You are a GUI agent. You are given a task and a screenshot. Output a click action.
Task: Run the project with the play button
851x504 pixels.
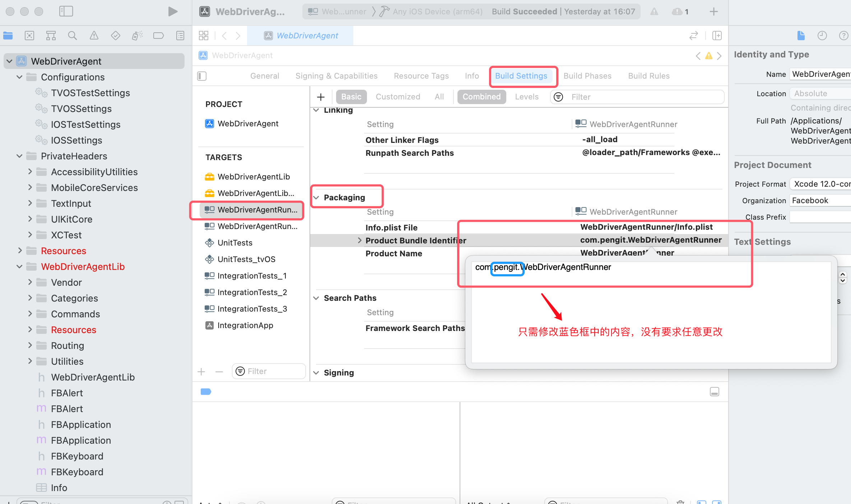[173, 11]
